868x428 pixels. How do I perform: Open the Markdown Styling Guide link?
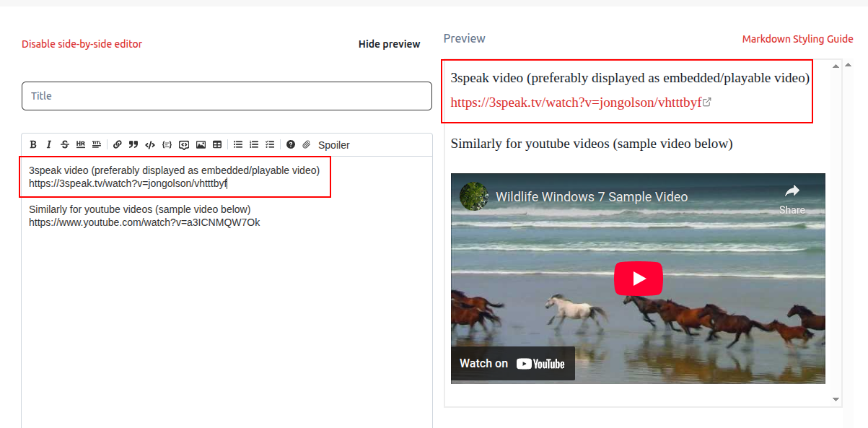[x=797, y=39]
